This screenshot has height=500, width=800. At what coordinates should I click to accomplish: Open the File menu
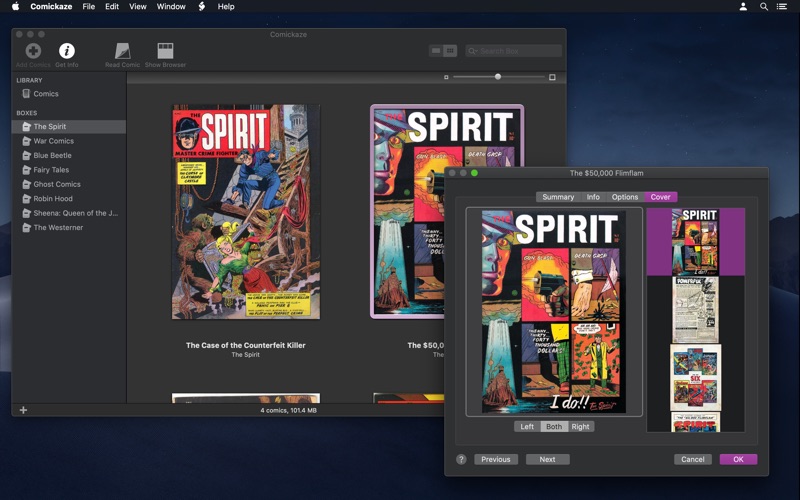click(89, 7)
